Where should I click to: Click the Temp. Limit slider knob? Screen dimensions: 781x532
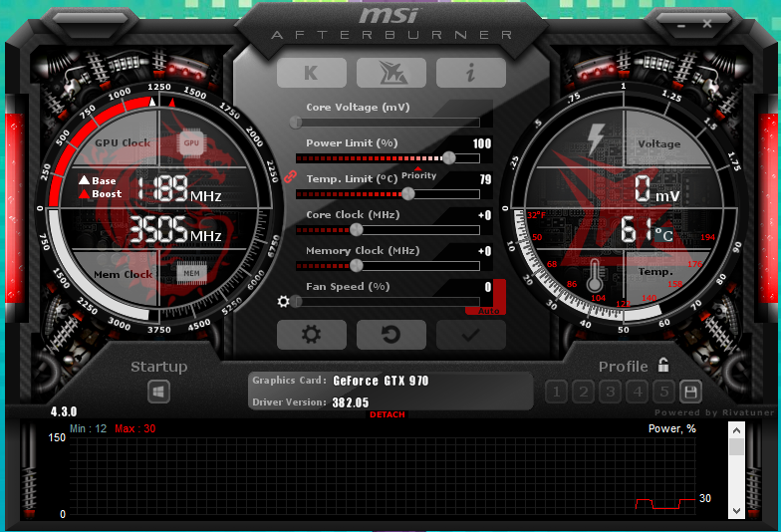coord(408,193)
